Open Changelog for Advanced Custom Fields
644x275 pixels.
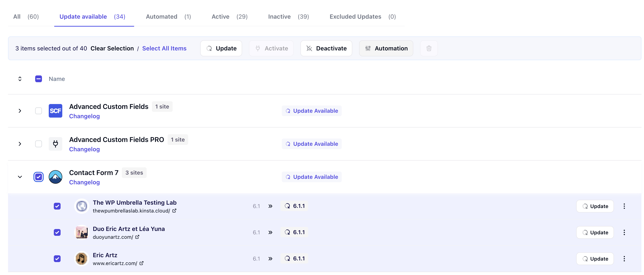pyautogui.click(x=85, y=116)
